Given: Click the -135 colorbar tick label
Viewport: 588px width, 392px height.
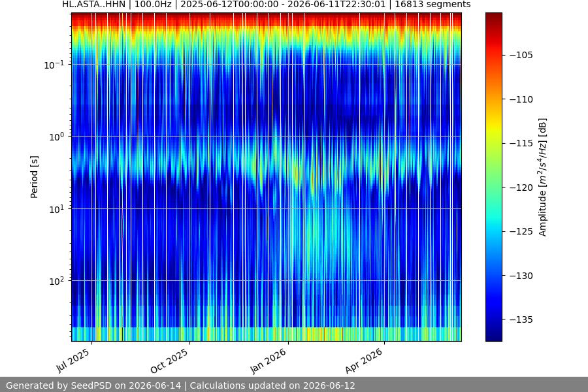Looking at the screenshot, I should point(521,319).
